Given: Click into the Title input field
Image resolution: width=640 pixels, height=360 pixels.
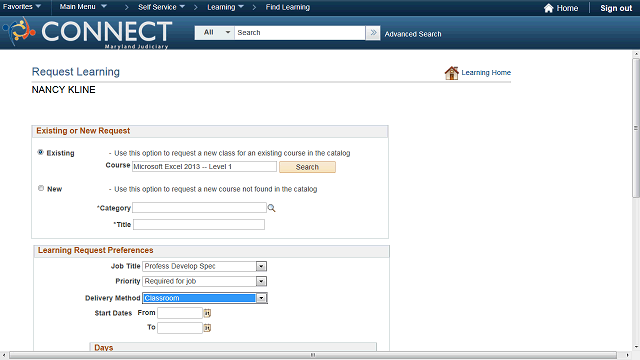Looking at the screenshot, I should [x=199, y=224].
